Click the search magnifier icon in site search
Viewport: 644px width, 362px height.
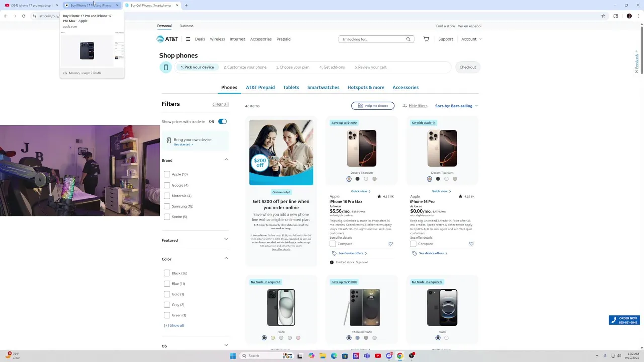point(408,39)
